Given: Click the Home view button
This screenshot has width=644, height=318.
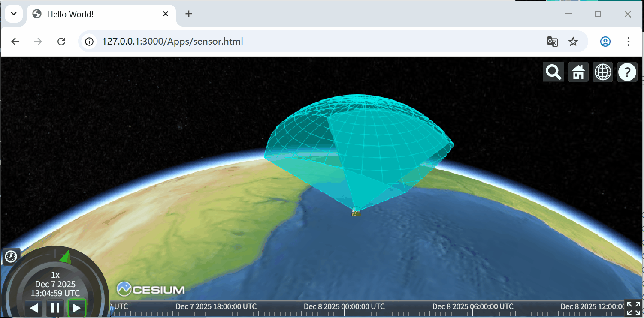Looking at the screenshot, I should [x=578, y=72].
